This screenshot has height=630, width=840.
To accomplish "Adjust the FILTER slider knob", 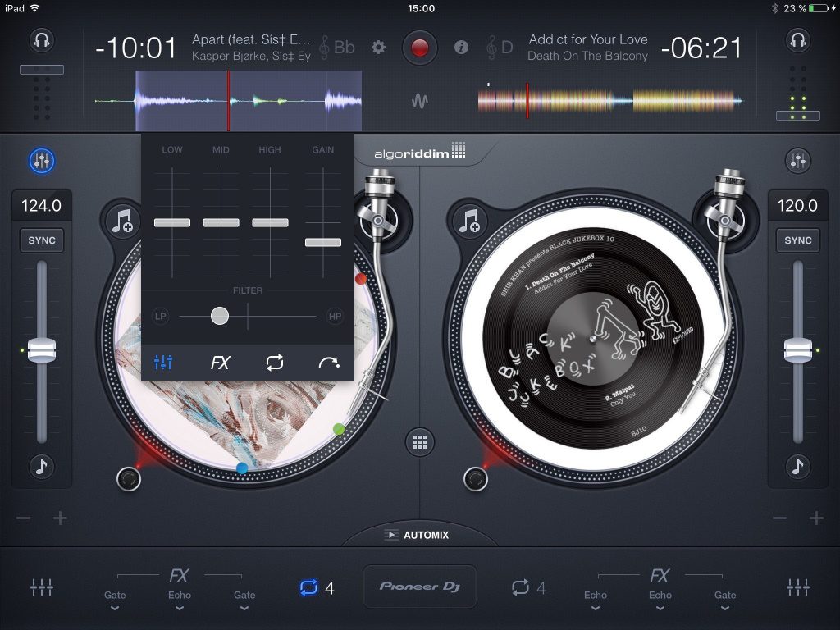I will click(219, 316).
